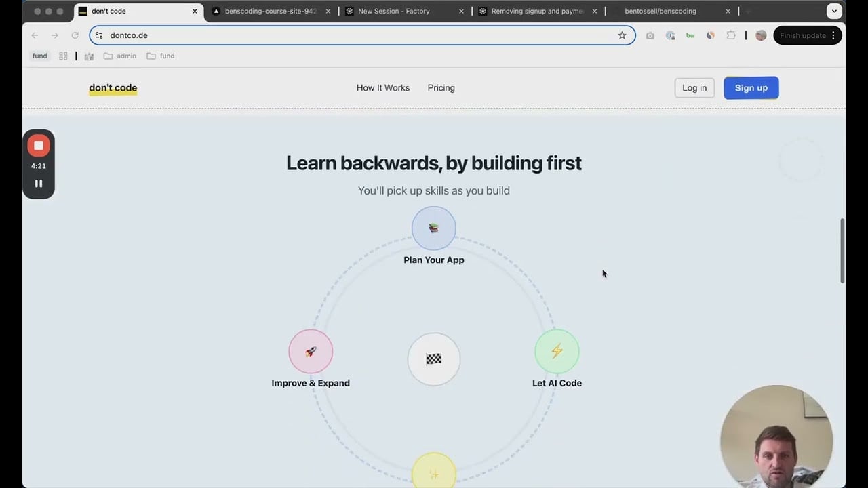The image size is (868, 488).
Task: Close the benscoding-course-site tab
Action: 328,11
